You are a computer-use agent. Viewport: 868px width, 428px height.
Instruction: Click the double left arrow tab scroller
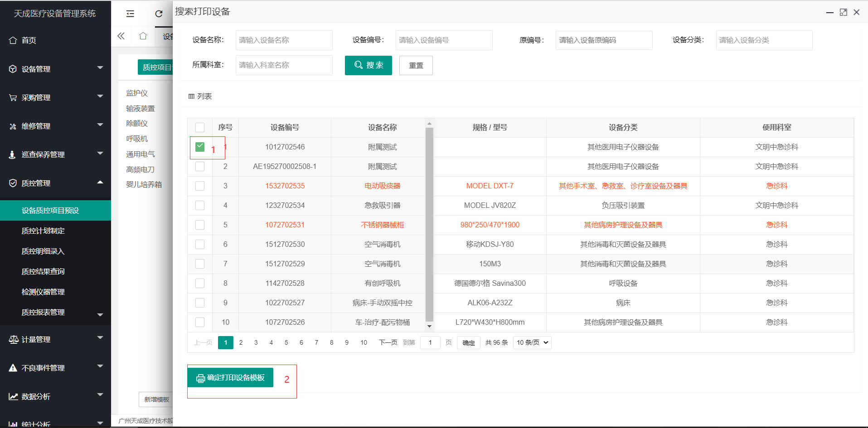(121, 36)
